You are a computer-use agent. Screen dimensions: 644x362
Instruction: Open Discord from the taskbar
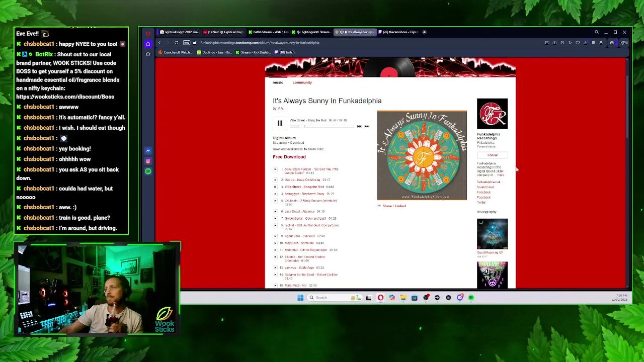tap(460, 298)
